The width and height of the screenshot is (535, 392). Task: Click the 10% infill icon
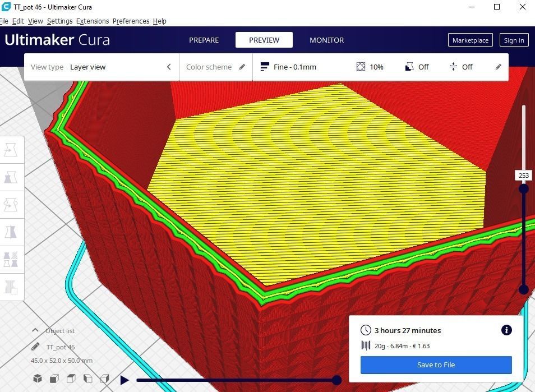pos(361,67)
